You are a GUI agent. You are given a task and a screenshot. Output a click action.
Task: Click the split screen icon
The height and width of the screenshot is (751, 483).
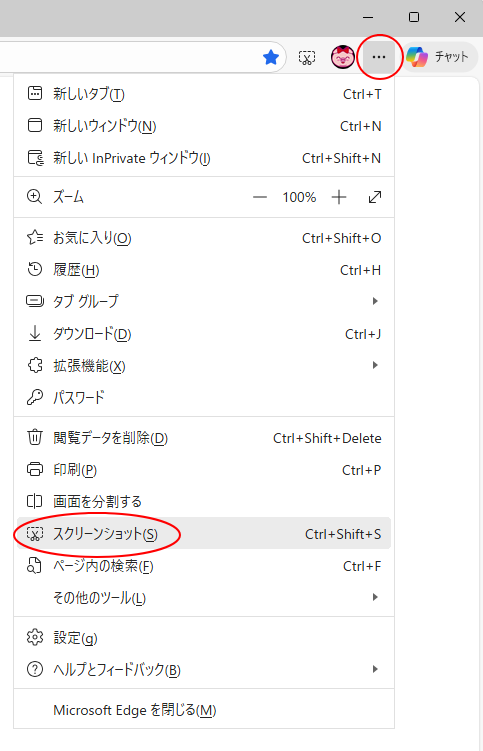pyautogui.click(x=34, y=501)
